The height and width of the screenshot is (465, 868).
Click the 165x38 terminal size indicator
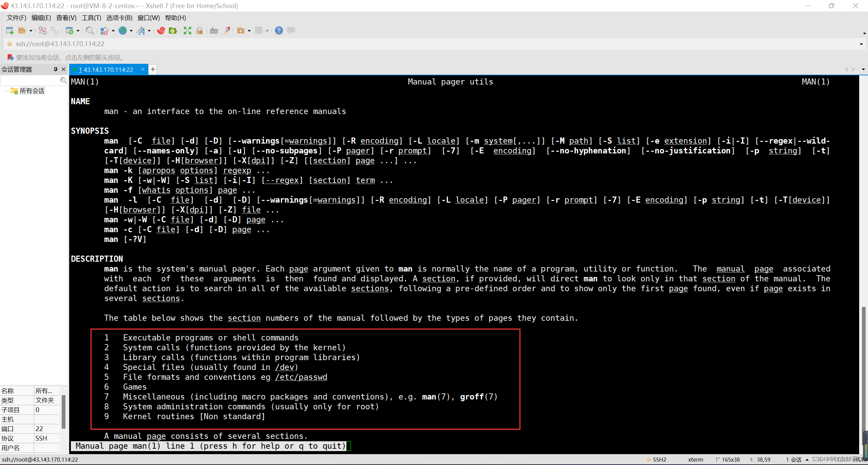[x=728, y=460]
